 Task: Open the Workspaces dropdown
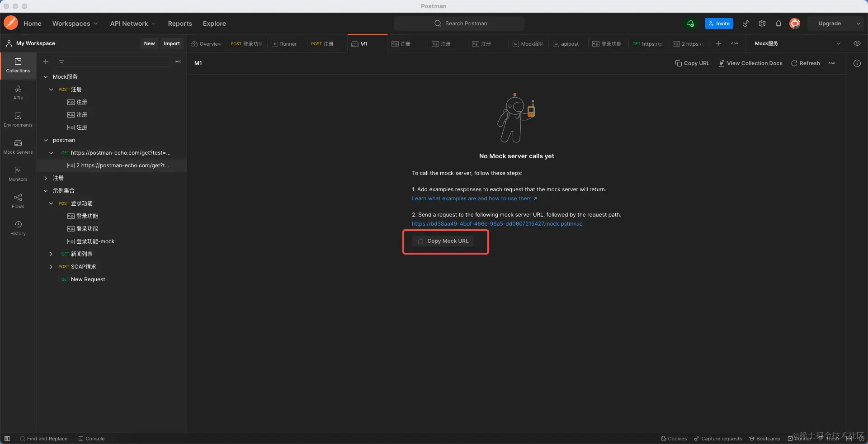click(x=75, y=24)
